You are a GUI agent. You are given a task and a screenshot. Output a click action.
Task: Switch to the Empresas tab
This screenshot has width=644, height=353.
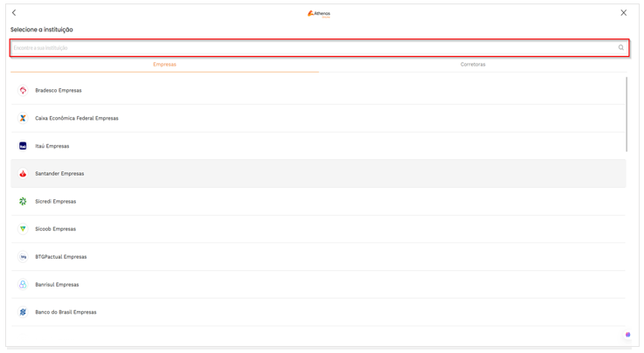pyautogui.click(x=164, y=65)
